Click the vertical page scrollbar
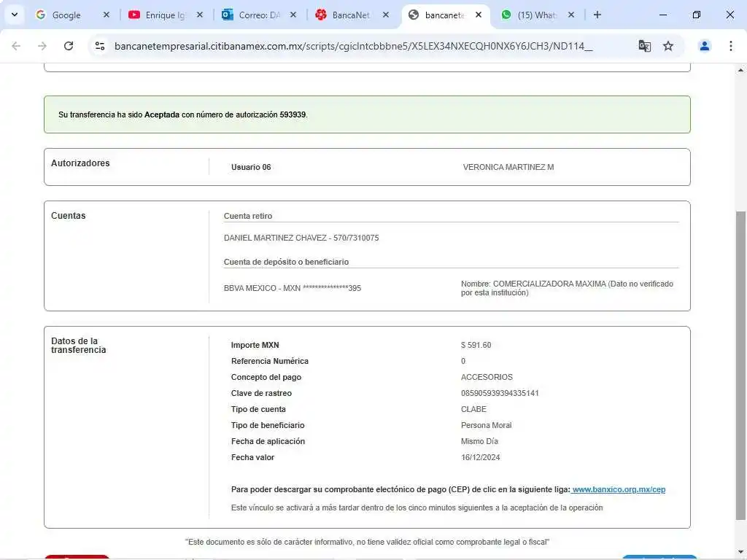The width and height of the screenshot is (747, 560). pos(740,365)
